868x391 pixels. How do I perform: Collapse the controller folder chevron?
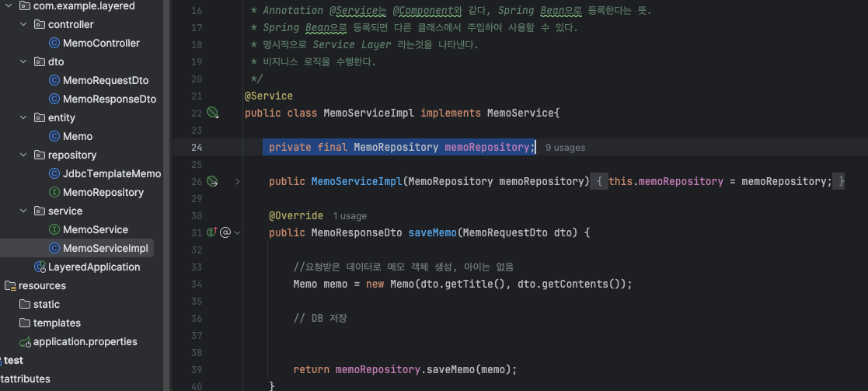tap(23, 24)
